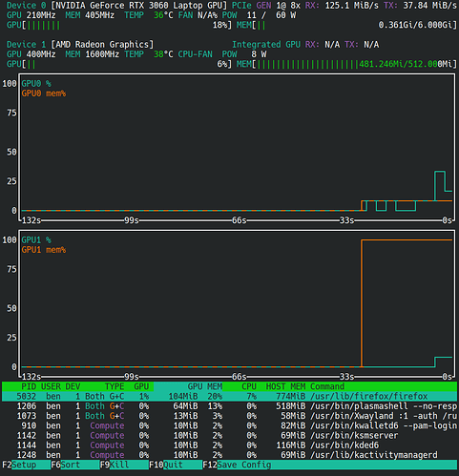This screenshot has height=476, width=459.
Task: Click F10 Quit in the footer
Action: [x=176, y=465]
